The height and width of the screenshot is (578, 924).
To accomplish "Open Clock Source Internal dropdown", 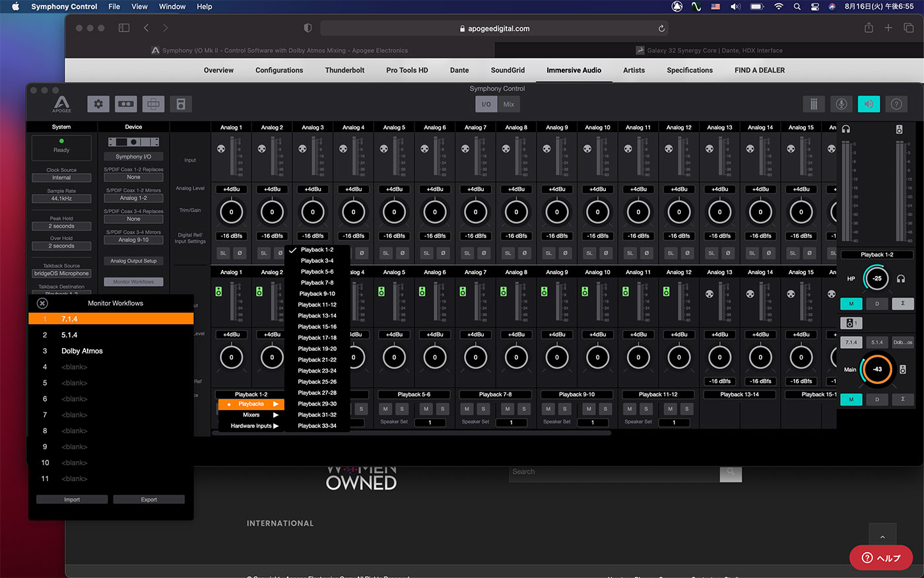I will tap(61, 178).
